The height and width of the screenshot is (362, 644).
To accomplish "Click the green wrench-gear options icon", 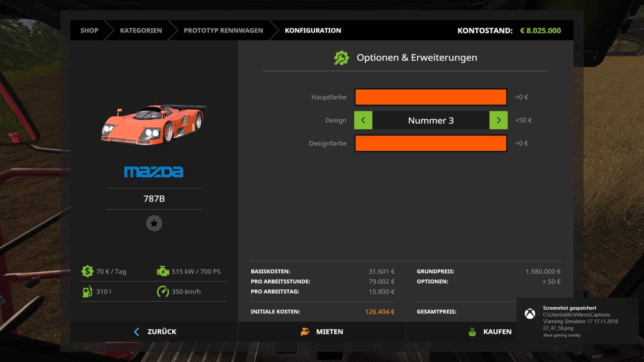I will pyautogui.click(x=341, y=58).
